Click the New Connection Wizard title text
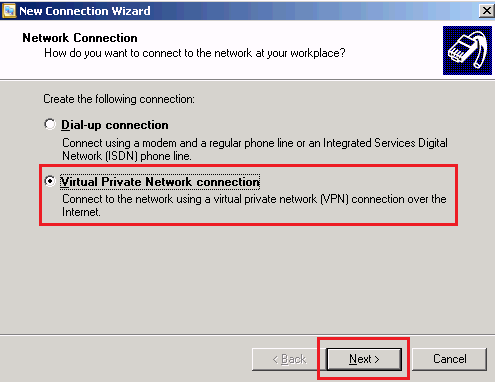The width and height of the screenshot is (495, 382). (x=85, y=11)
